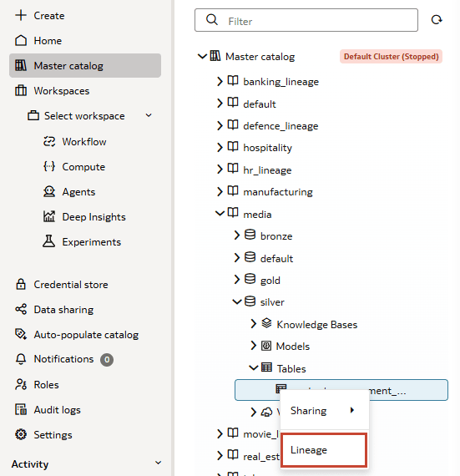Open Credential store lock icon
Image resolution: width=460 pixels, height=476 pixels.
tap(21, 284)
